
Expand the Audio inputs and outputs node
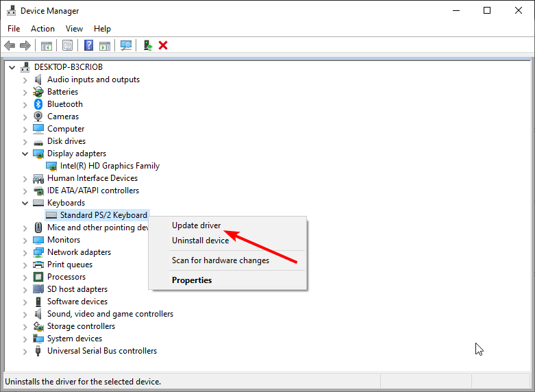pos(25,80)
